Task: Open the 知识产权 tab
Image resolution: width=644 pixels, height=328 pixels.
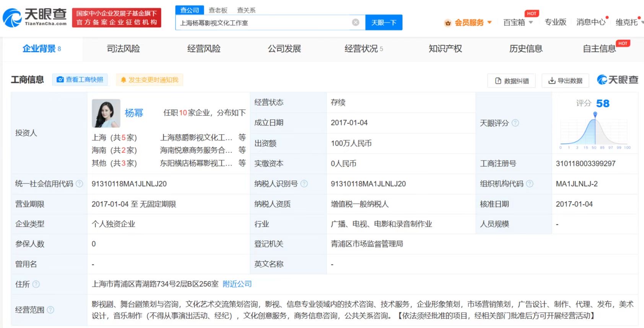Action: coord(446,49)
